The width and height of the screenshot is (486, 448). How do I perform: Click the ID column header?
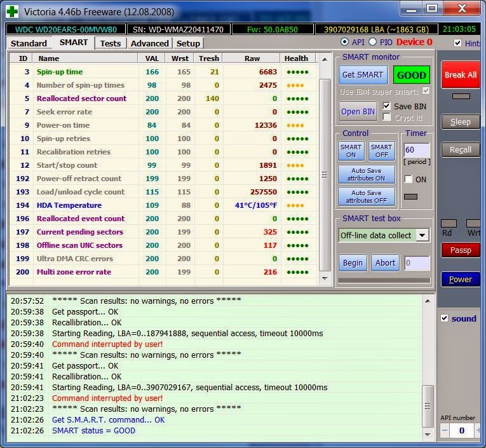[x=22, y=58]
